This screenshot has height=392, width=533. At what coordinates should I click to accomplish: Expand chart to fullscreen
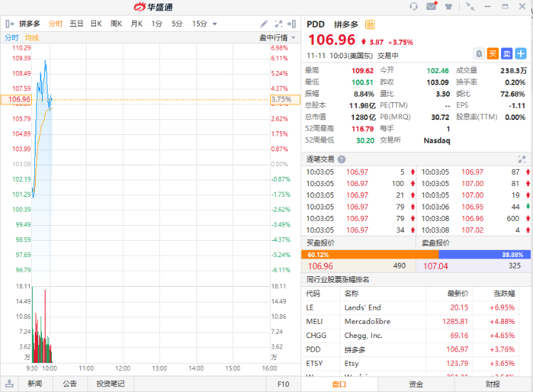pos(278,24)
